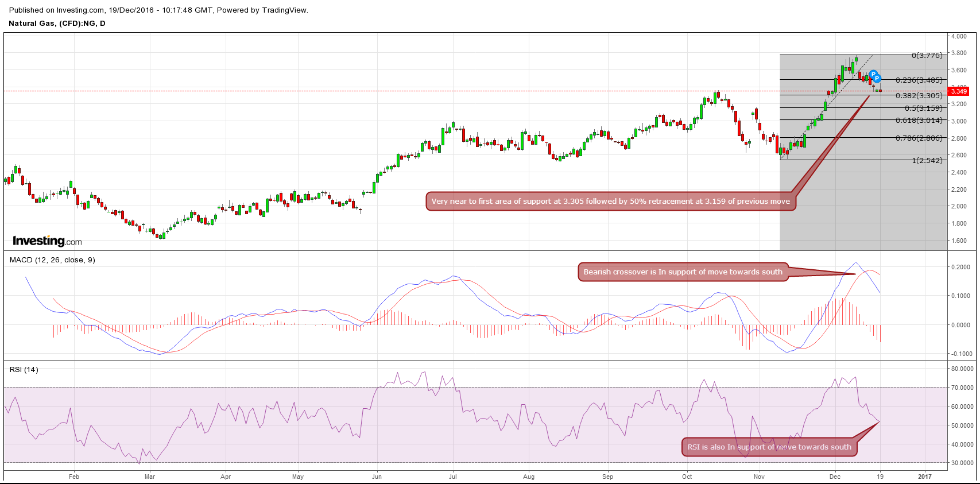Click the Mar label on the time axis
The width and height of the screenshot is (980, 484).
click(150, 477)
